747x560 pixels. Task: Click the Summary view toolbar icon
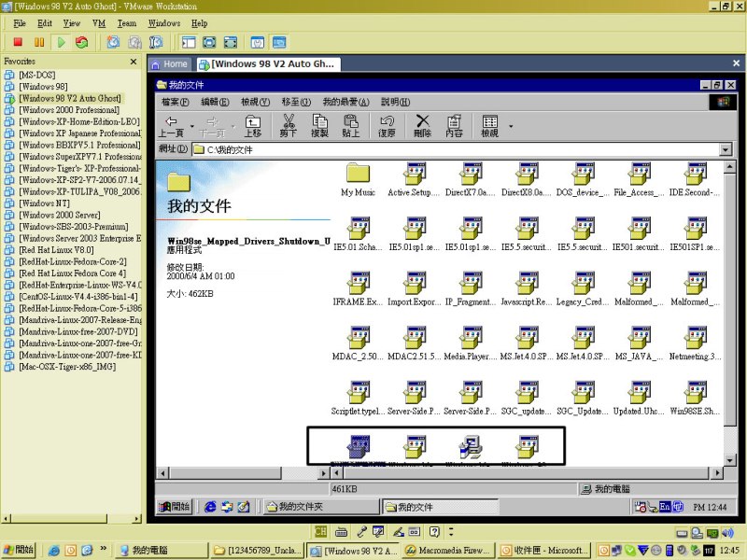(258, 42)
